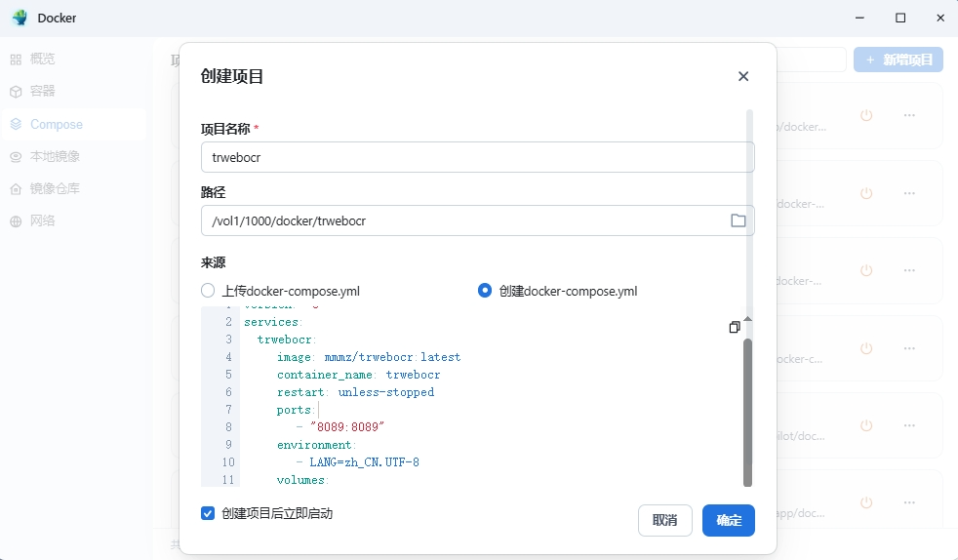This screenshot has width=958, height=560.
Task: Open more options of ilot/doc... row
Action: pos(909,425)
